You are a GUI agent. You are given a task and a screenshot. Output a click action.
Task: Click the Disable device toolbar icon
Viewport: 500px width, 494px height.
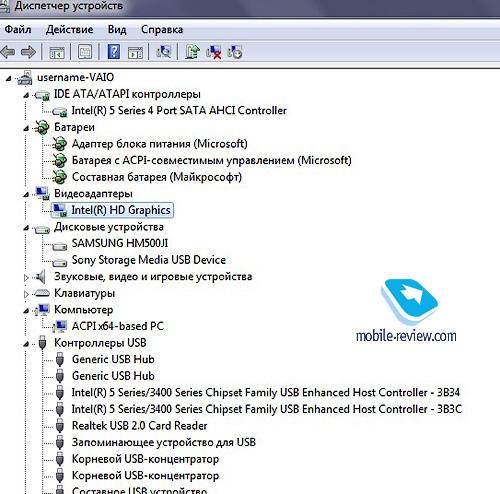point(235,52)
